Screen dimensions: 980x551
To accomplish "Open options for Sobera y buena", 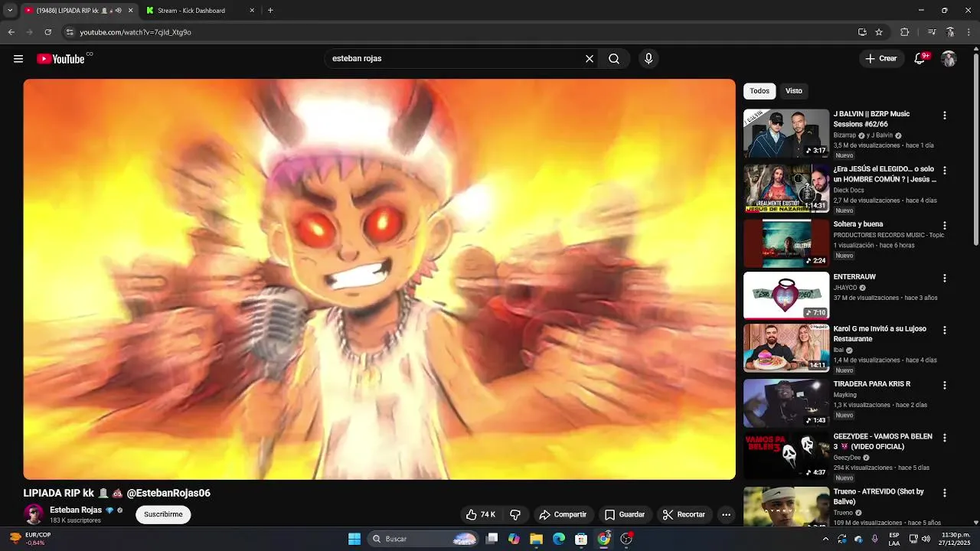I will click(x=944, y=226).
